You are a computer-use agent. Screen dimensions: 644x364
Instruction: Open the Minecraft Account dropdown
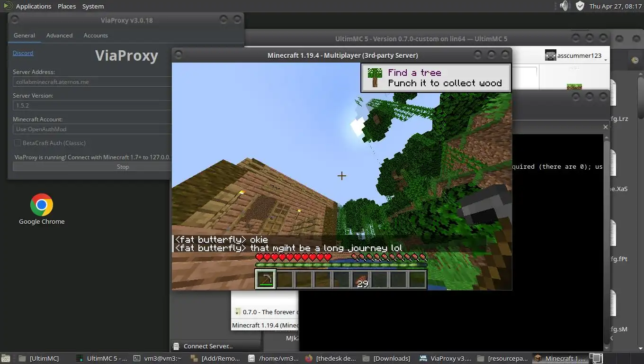[92, 129]
